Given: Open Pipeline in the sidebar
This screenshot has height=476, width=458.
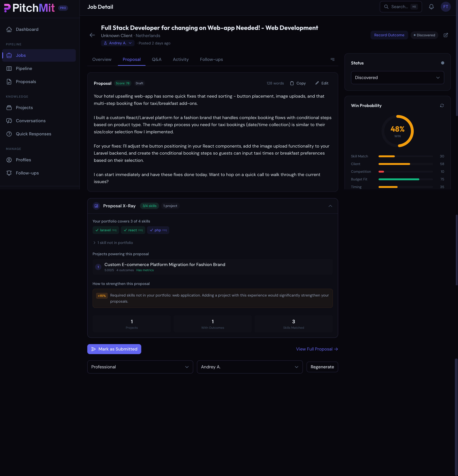Looking at the screenshot, I should click(24, 69).
